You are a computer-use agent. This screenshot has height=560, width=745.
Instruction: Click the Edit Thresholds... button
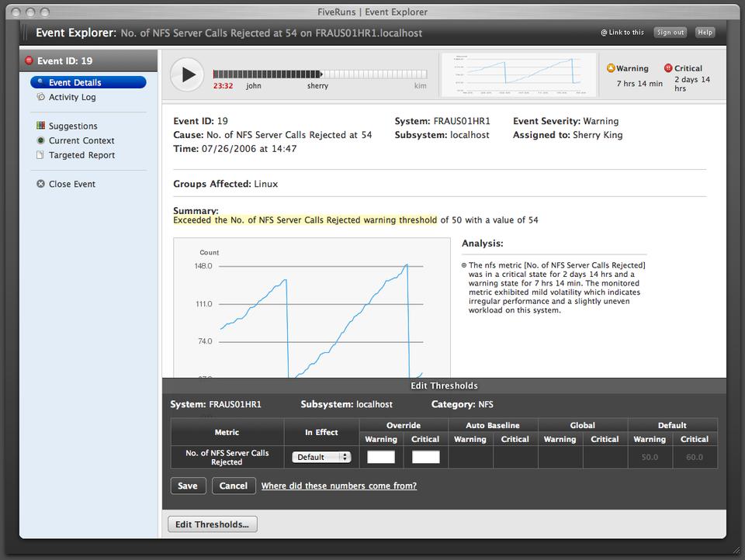(x=212, y=524)
